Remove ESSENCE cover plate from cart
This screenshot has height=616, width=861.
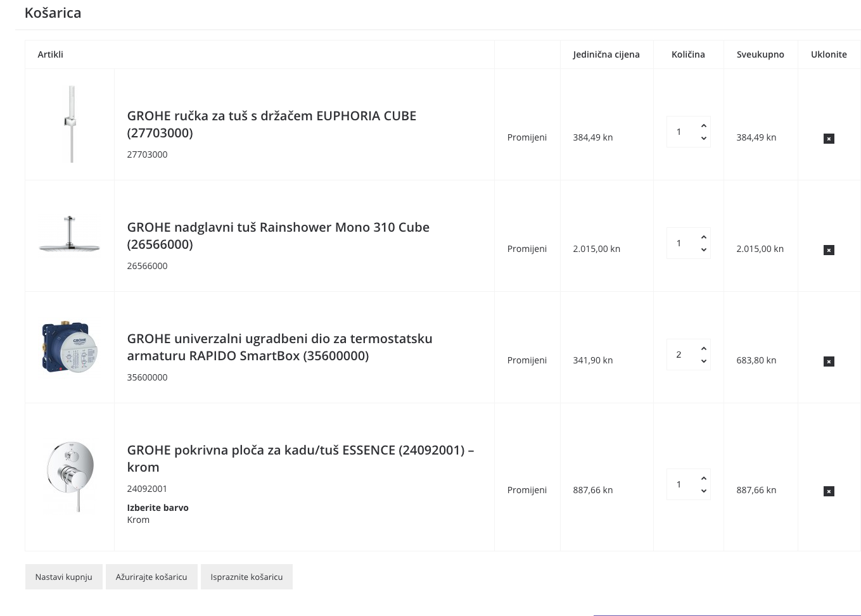[x=829, y=491]
